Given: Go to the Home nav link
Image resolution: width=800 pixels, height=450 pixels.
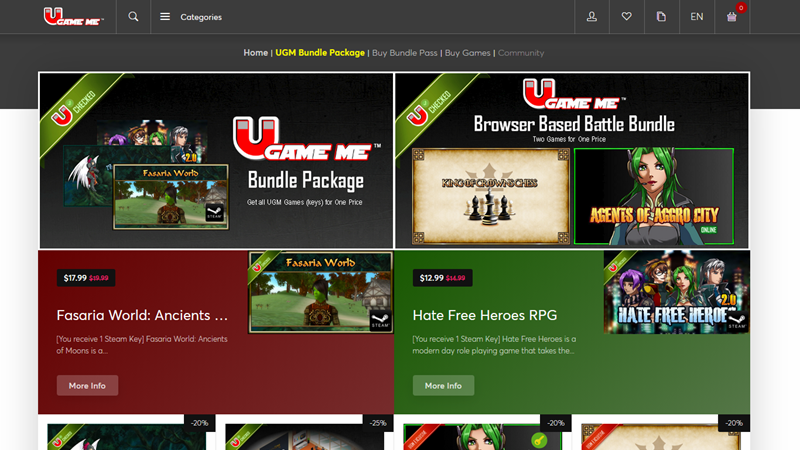Looking at the screenshot, I should coord(255,52).
